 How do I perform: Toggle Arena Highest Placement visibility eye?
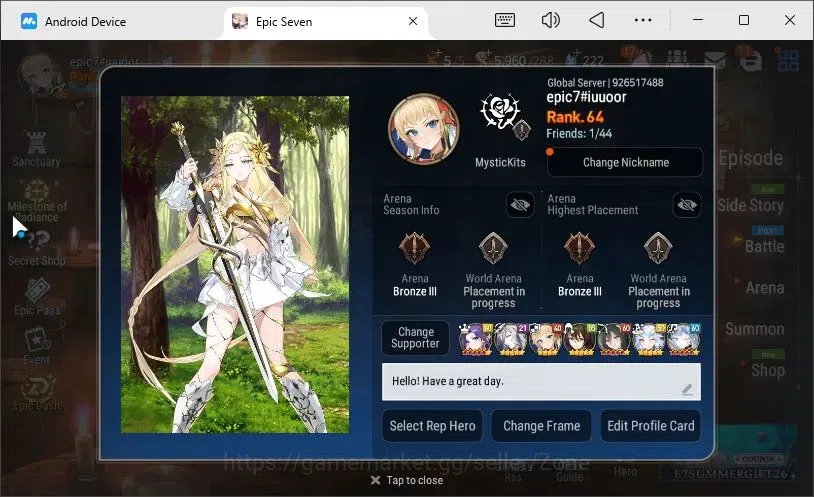pyautogui.click(x=687, y=205)
